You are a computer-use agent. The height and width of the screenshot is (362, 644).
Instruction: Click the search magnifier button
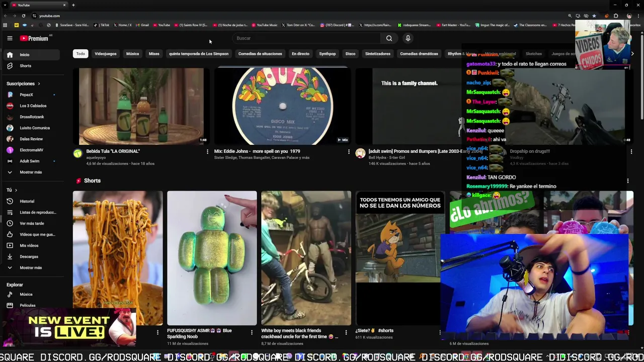click(x=389, y=38)
